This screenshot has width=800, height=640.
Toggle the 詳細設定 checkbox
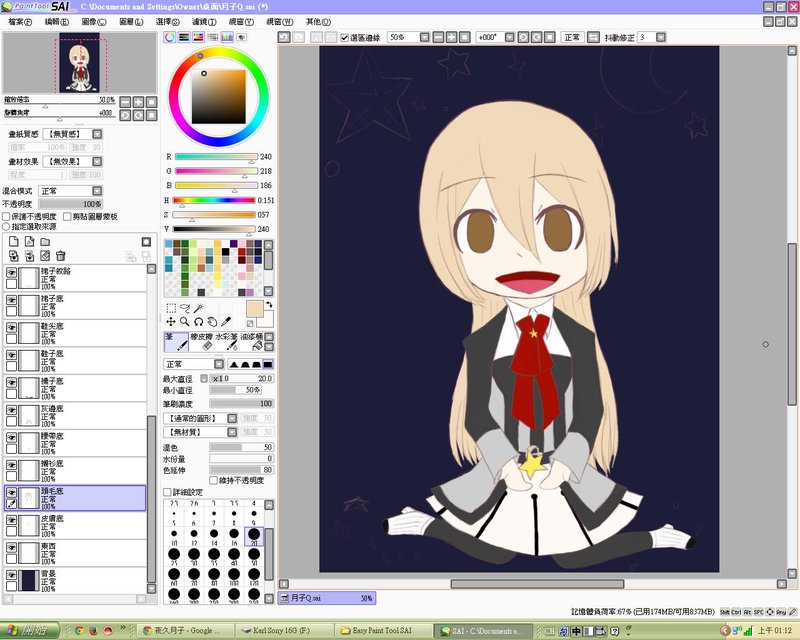[x=167, y=492]
